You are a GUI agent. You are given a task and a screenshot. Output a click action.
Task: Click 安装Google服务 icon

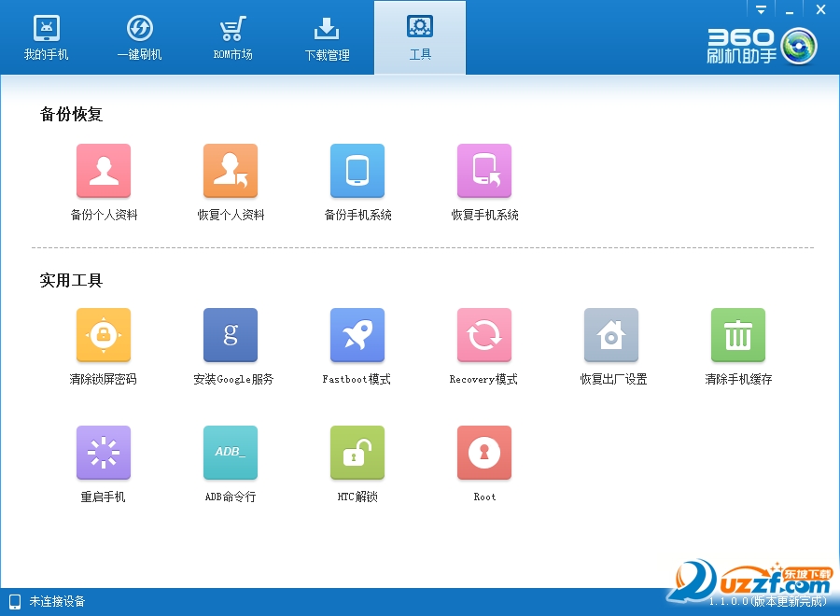point(231,335)
